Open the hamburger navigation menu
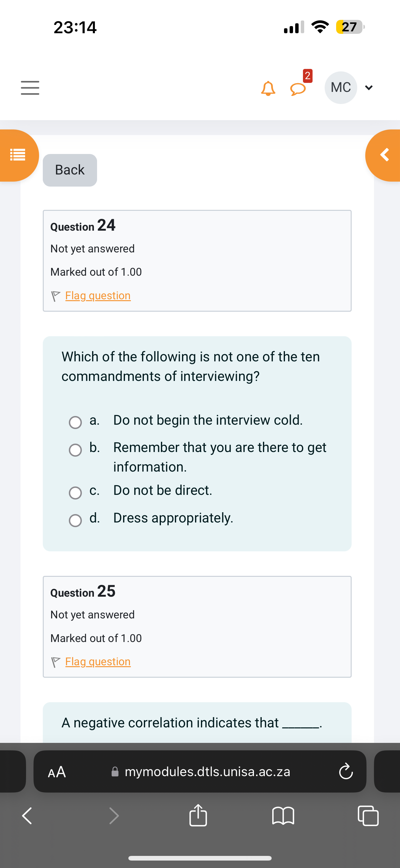The width and height of the screenshot is (400, 868). point(30,88)
